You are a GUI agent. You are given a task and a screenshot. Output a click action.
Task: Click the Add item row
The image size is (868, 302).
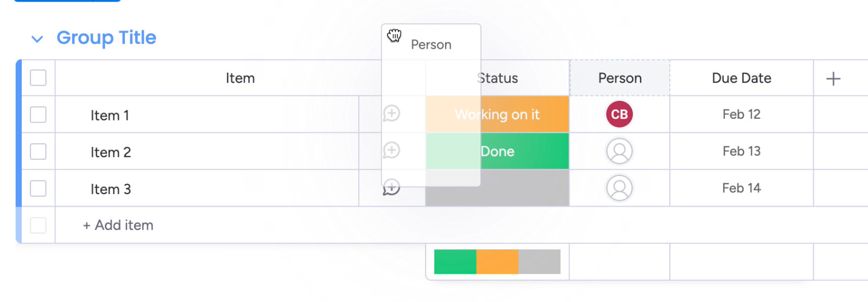coord(118,225)
